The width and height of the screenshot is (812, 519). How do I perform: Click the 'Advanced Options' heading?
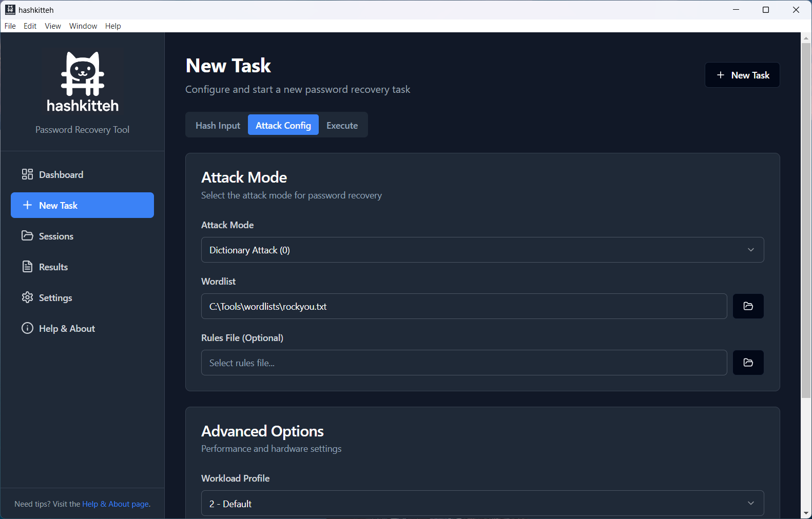[x=262, y=431]
